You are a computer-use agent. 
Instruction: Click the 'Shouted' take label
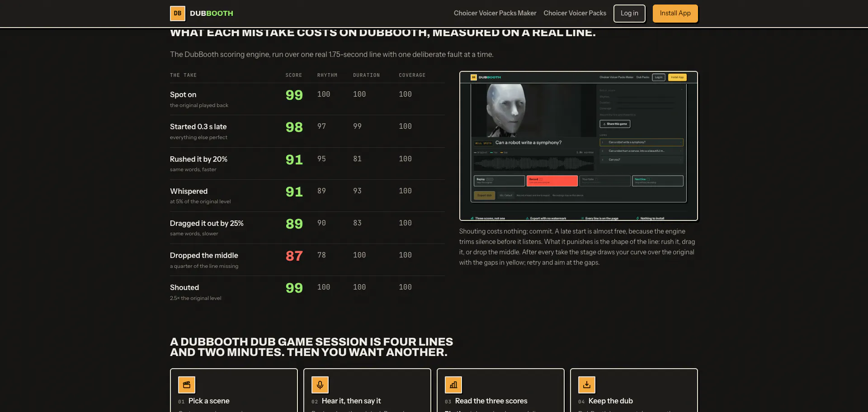pos(184,287)
